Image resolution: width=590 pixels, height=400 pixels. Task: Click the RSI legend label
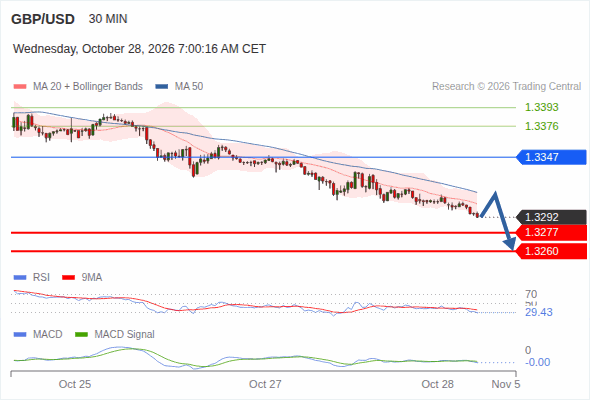pos(41,277)
